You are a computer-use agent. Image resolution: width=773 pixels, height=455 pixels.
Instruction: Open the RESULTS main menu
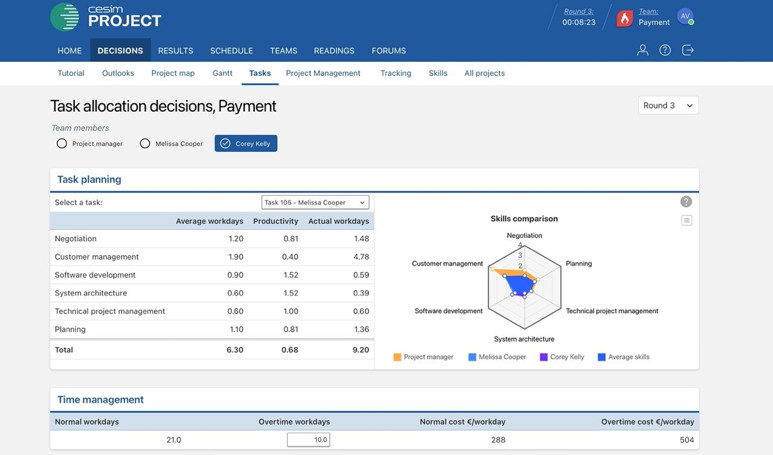[175, 50]
